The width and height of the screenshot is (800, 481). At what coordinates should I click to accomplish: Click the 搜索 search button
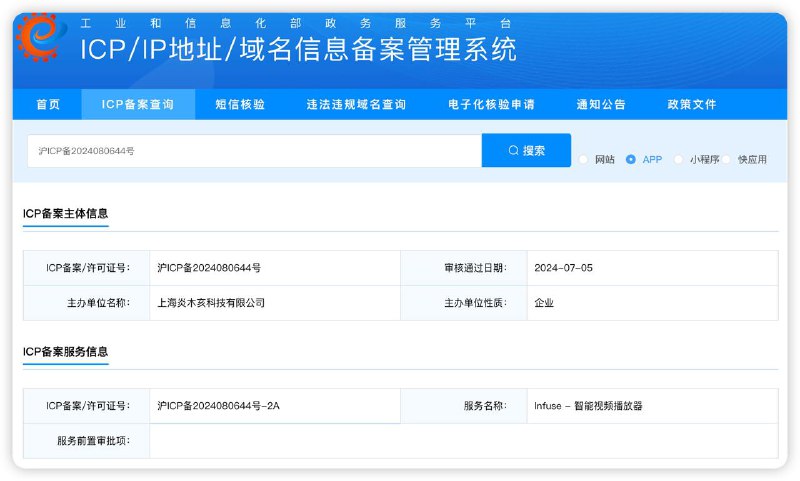pos(526,150)
